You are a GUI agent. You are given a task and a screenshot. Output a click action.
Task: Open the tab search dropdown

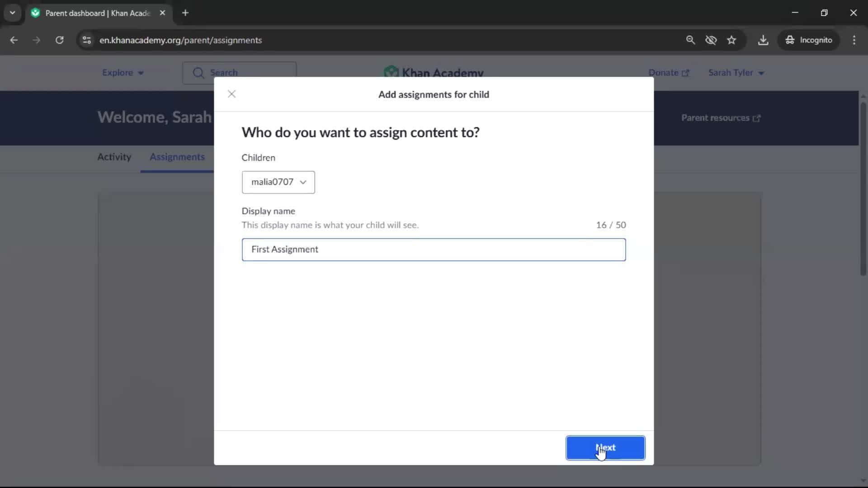(12, 13)
